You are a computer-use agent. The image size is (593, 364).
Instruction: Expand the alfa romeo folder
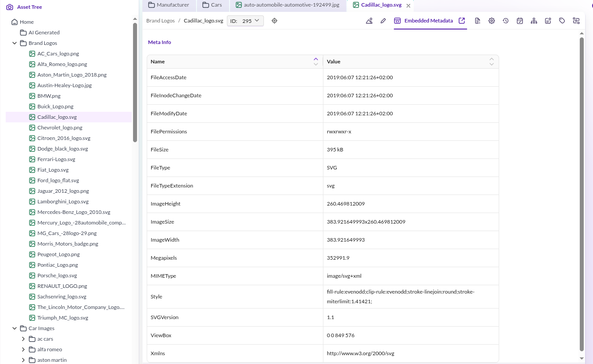click(x=23, y=349)
